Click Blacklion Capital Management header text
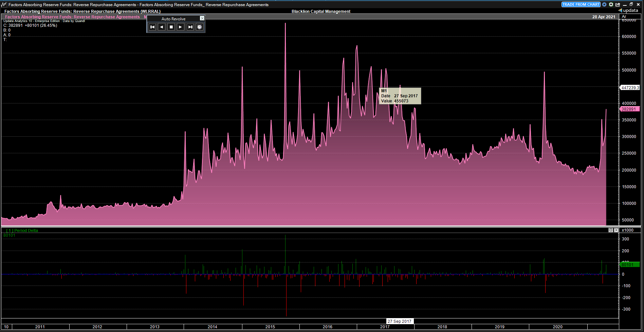Image resolution: width=644 pixels, height=332 pixels. (x=321, y=12)
